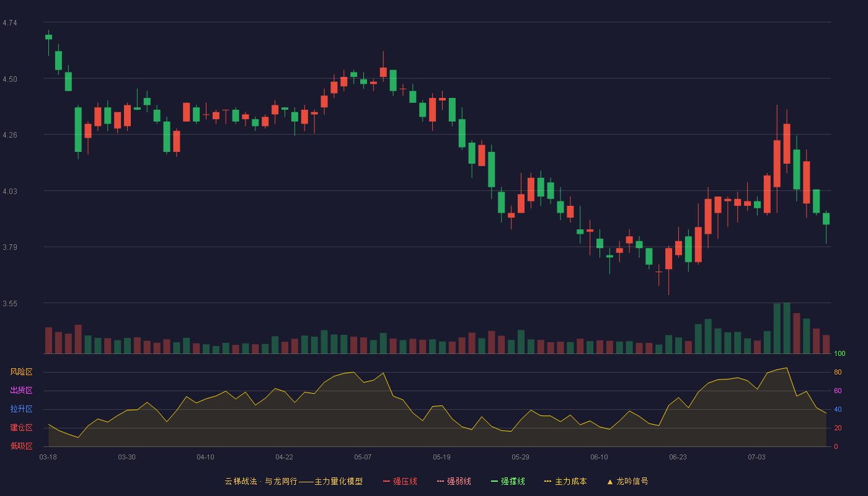
Task: Click the 4.50 price axis label
Action: click(10, 79)
